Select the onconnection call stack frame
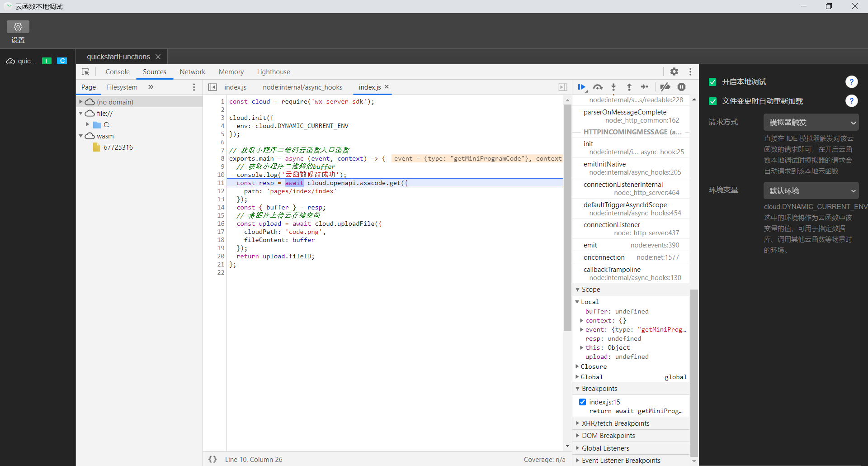The height and width of the screenshot is (466, 868). coord(604,257)
